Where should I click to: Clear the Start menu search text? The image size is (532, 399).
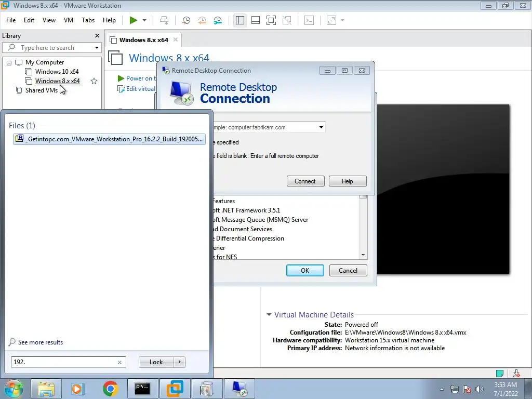click(119, 362)
